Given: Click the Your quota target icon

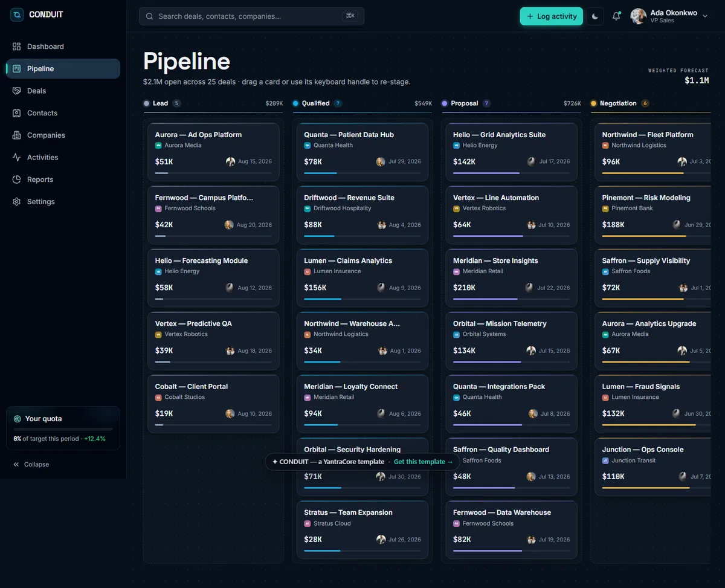Looking at the screenshot, I should [x=18, y=419].
